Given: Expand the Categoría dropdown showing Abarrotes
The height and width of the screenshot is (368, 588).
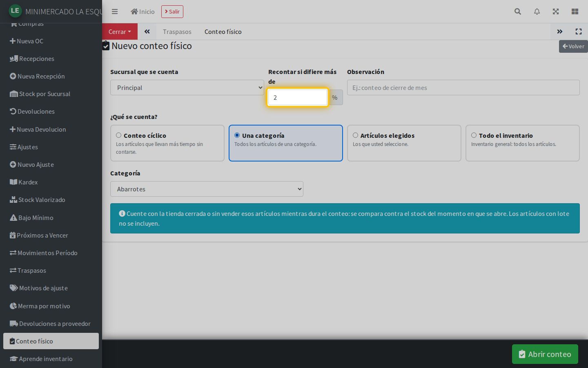Looking at the screenshot, I should 207,189.
